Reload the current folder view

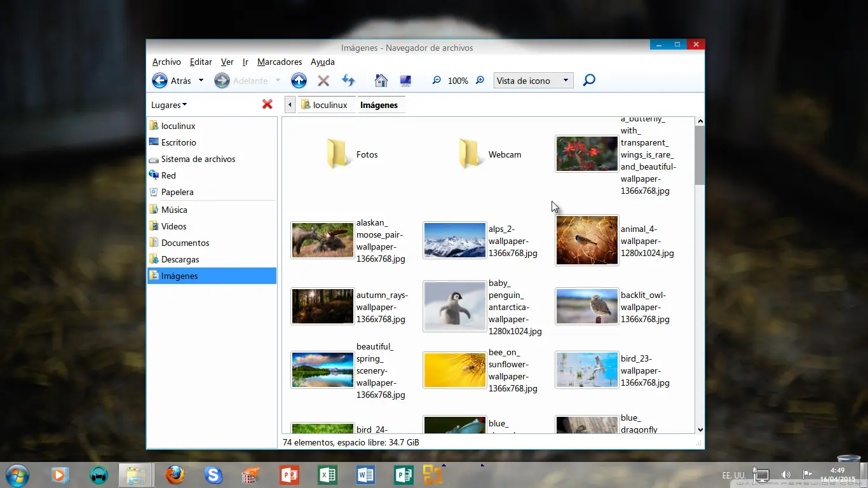coord(348,81)
